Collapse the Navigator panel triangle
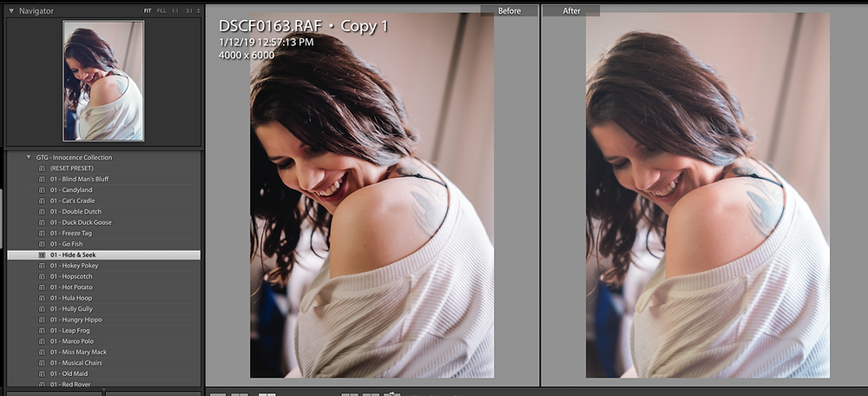Image resolution: width=868 pixels, height=396 pixels. click(11, 10)
